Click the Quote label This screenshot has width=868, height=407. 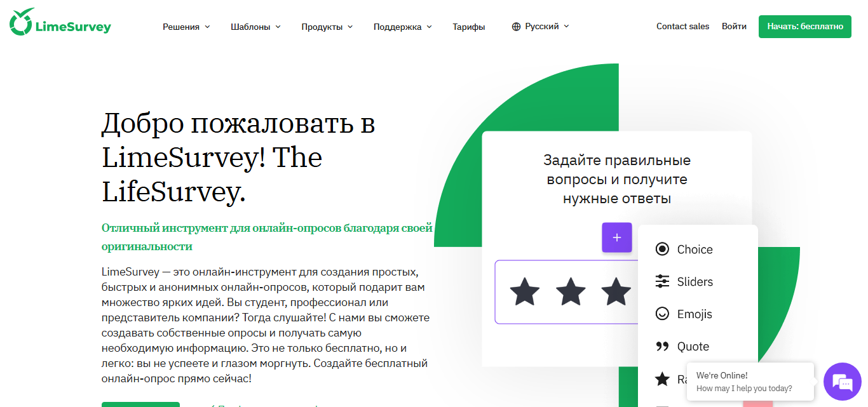click(x=693, y=347)
